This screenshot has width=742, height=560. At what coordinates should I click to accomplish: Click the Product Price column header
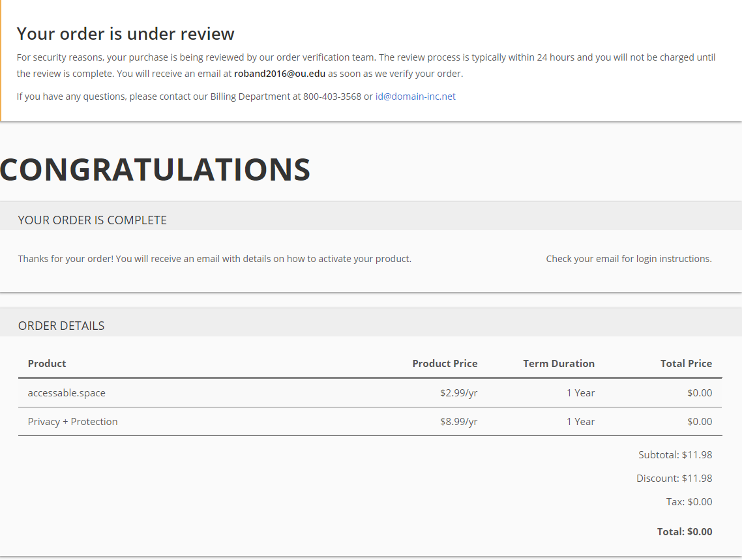445,363
